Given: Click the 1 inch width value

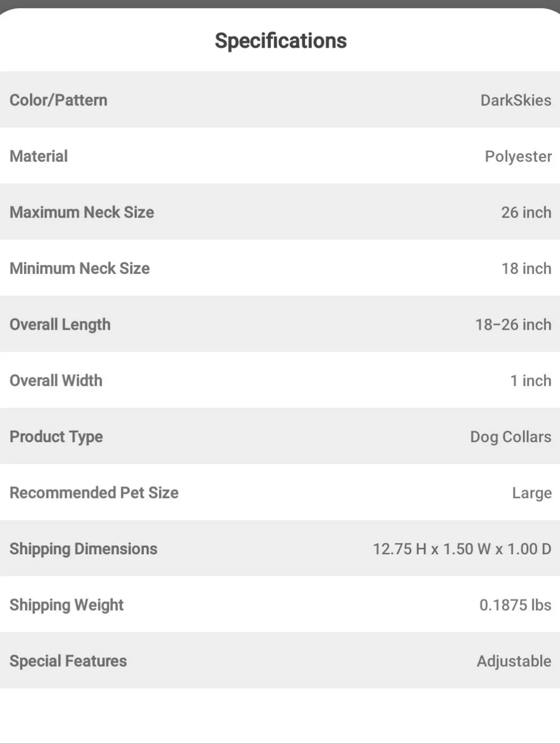Looking at the screenshot, I should pos(530,381).
